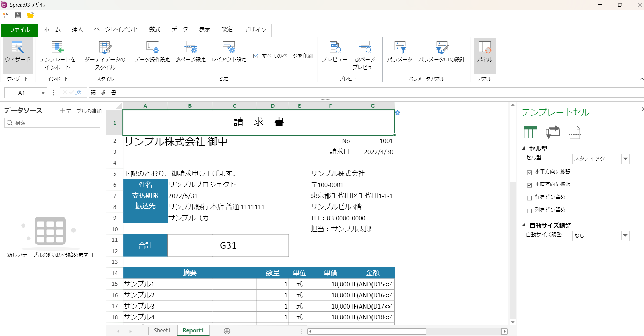Select row header 14
644x336 pixels.
(115, 273)
